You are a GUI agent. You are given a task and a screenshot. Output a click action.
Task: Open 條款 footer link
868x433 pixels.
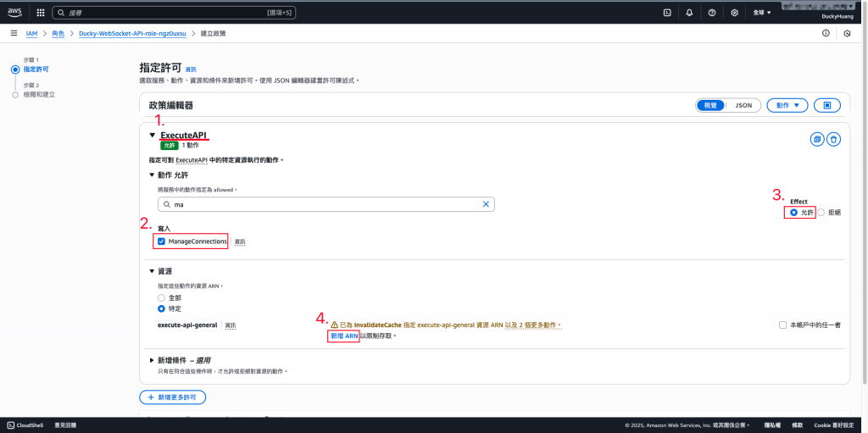coord(796,425)
